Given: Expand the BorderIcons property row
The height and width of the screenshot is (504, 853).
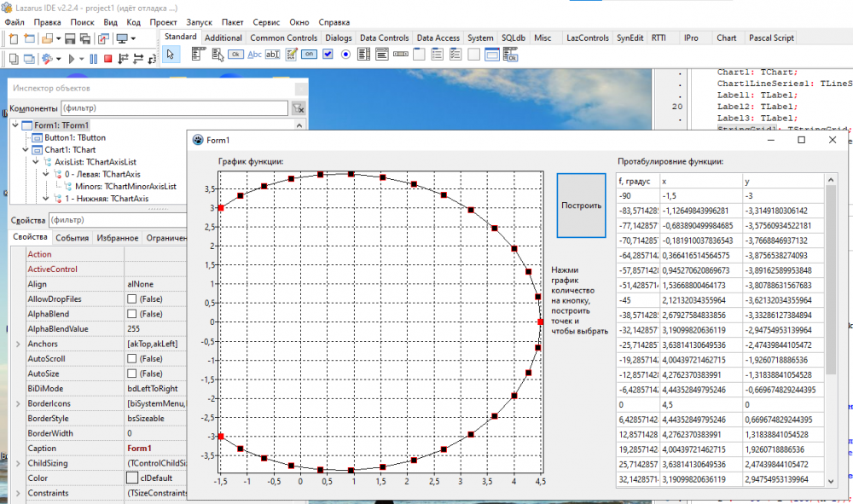Looking at the screenshot, I should click(18, 403).
